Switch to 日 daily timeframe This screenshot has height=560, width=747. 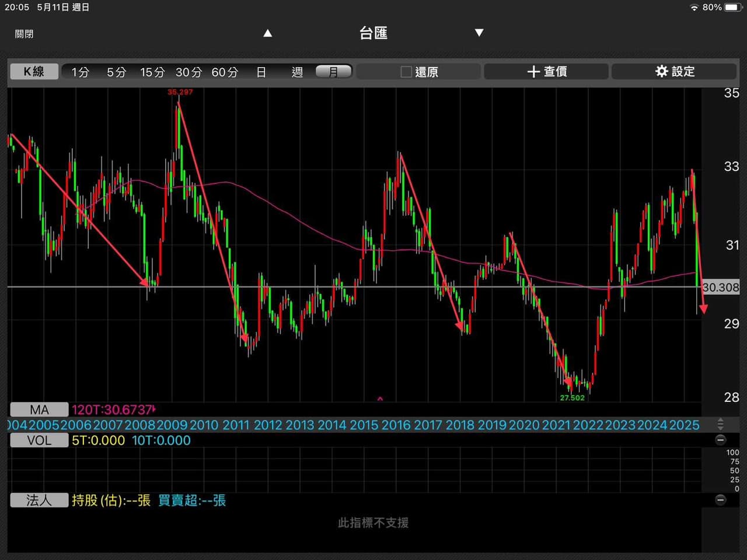[x=261, y=72]
